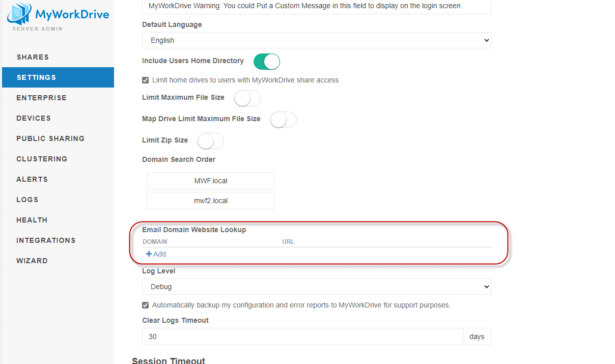
Task: Turn on Limit Zip Size
Action: [x=210, y=141]
